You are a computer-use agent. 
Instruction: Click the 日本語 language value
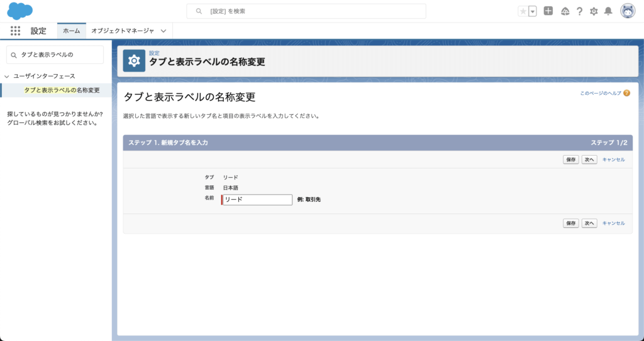click(230, 188)
